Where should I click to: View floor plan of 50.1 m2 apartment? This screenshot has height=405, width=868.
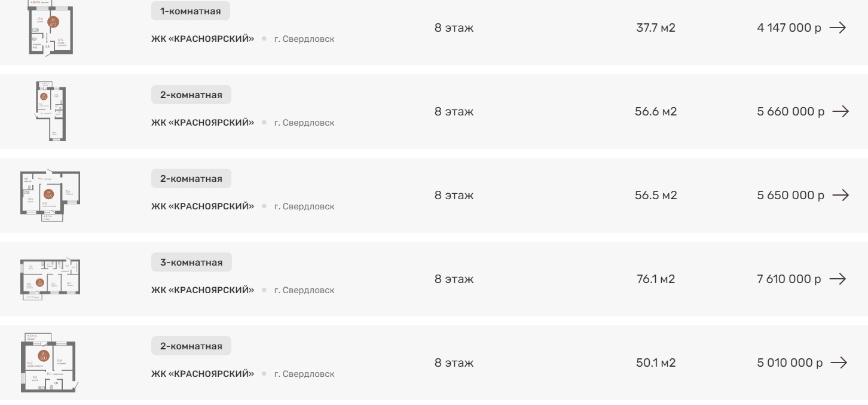(50, 363)
